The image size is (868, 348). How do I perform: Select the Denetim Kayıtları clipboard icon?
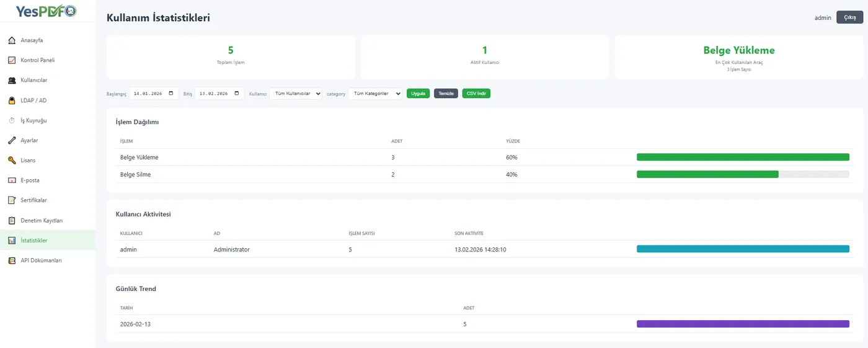(12, 220)
